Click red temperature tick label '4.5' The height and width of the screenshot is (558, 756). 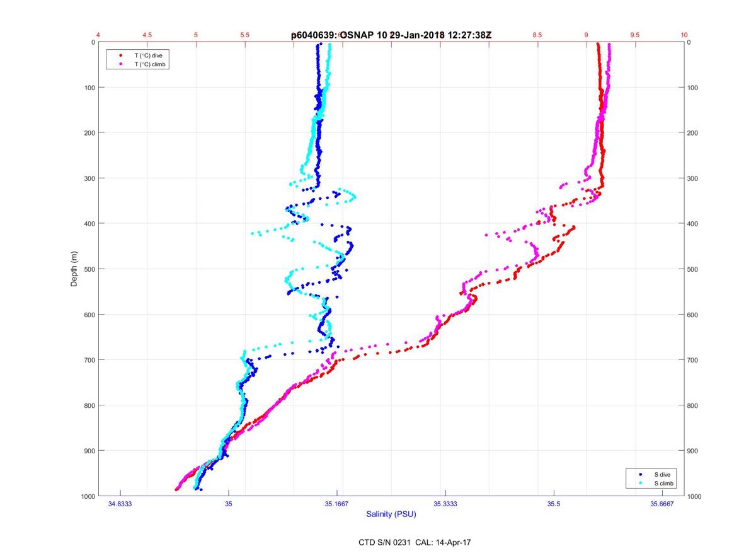click(x=147, y=35)
